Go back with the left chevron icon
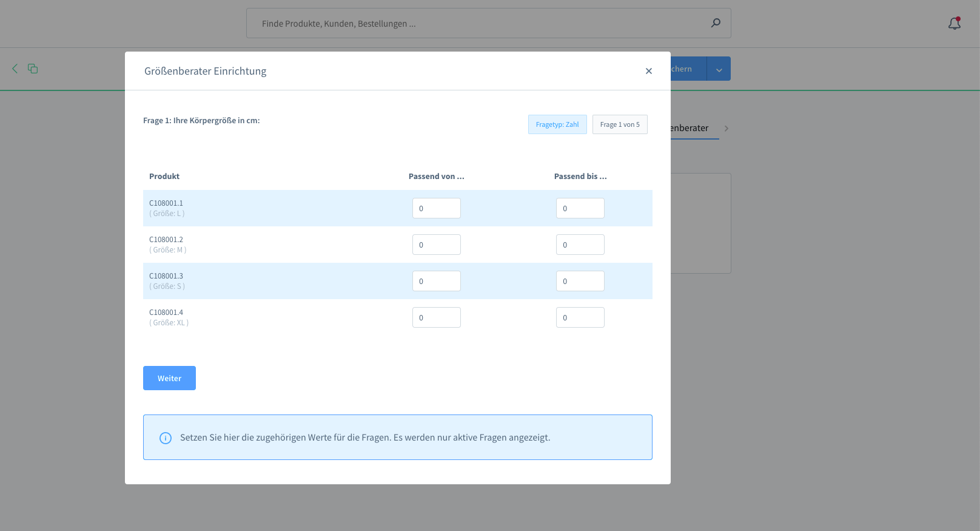The width and height of the screenshot is (980, 531). pos(15,69)
